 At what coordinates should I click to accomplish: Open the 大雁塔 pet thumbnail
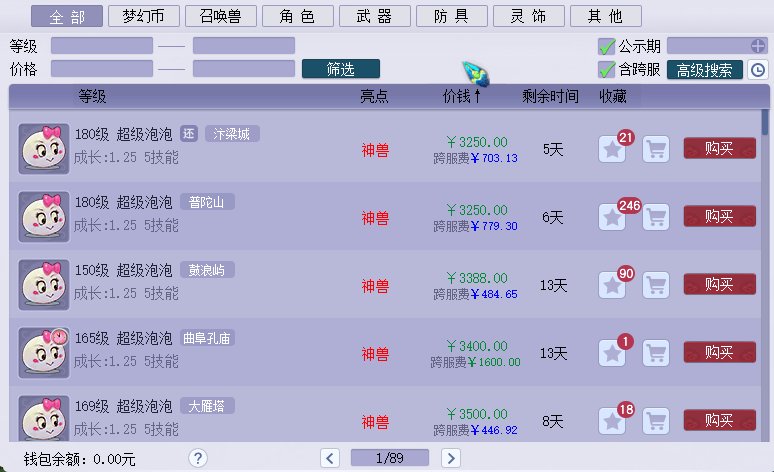(44, 418)
